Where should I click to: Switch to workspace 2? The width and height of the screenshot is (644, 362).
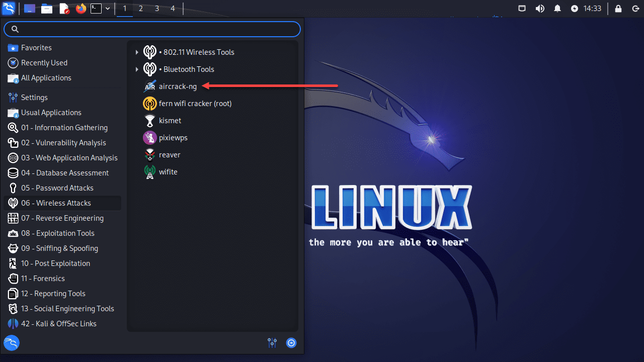point(141,9)
